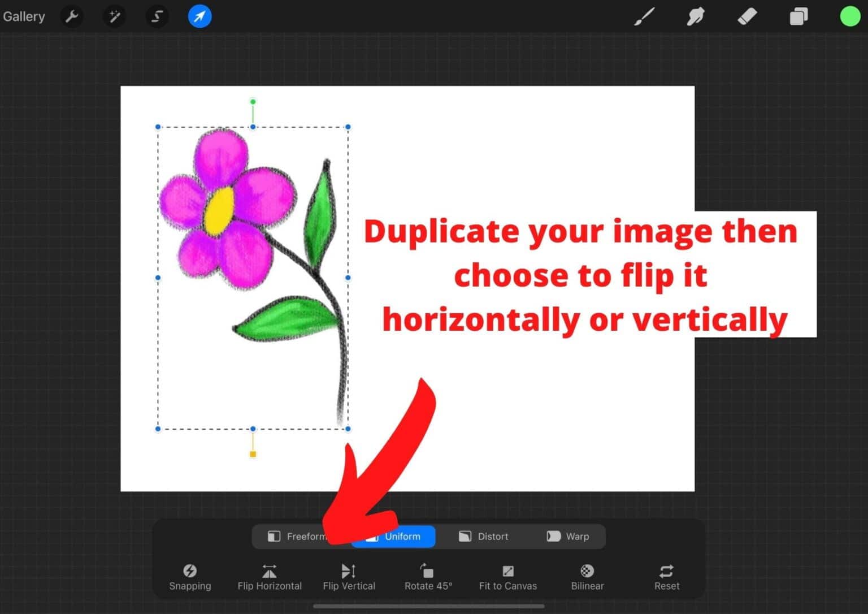Open the Layers panel
The image size is (868, 614).
coord(798,16)
